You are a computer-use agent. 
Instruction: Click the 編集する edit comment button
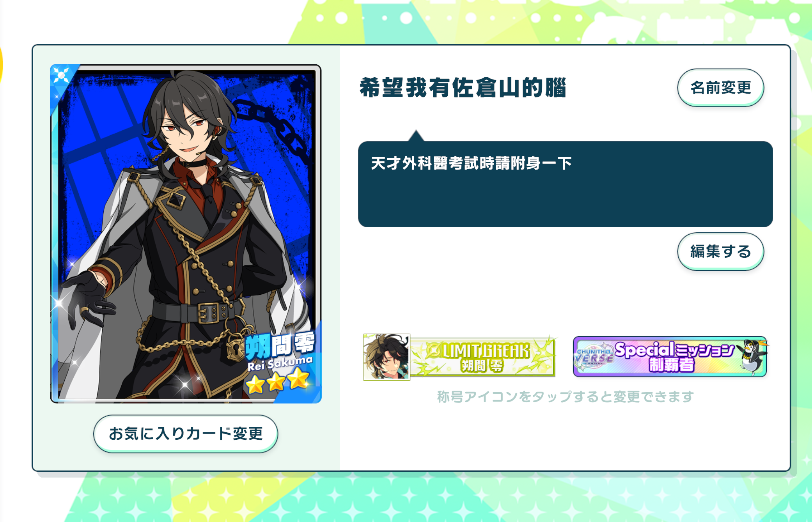720,251
